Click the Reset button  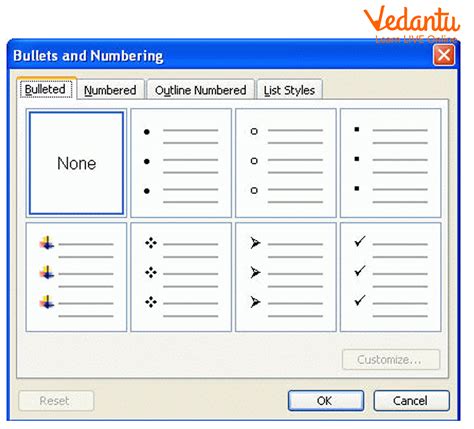pyautogui.click(x=56, y=401)
